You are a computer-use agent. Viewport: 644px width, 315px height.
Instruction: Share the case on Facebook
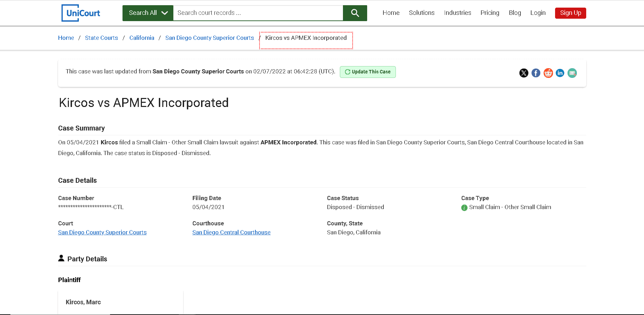point(536,73)
